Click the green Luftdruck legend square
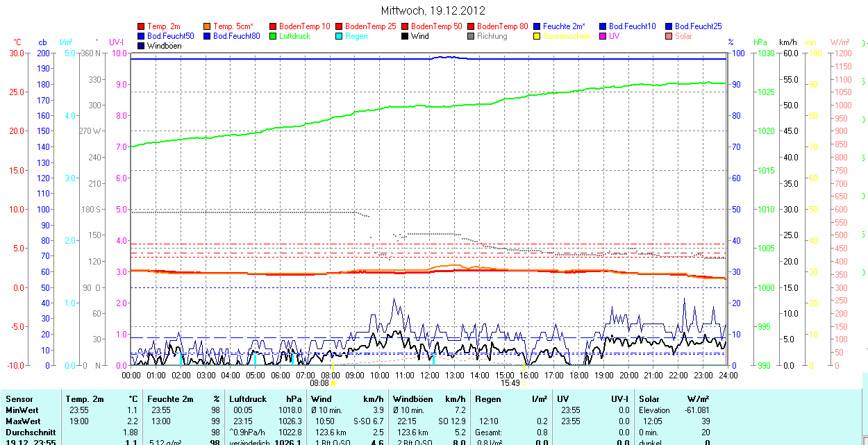This screenshot has height=445, width=868. point(274,36)
